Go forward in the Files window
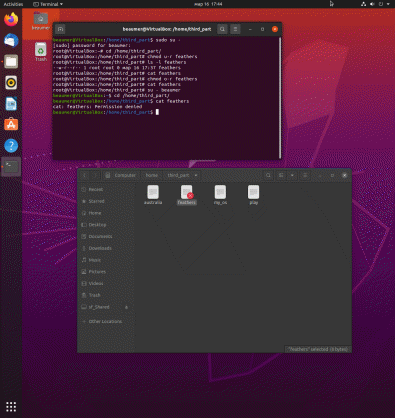Viewport: 395px width, 418px height. [x=95, y=175]
